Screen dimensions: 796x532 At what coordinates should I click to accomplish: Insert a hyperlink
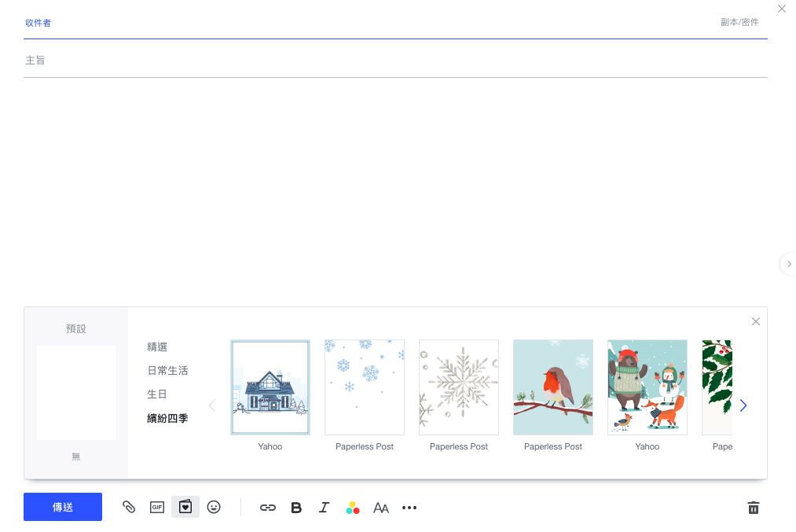(268, 507)
